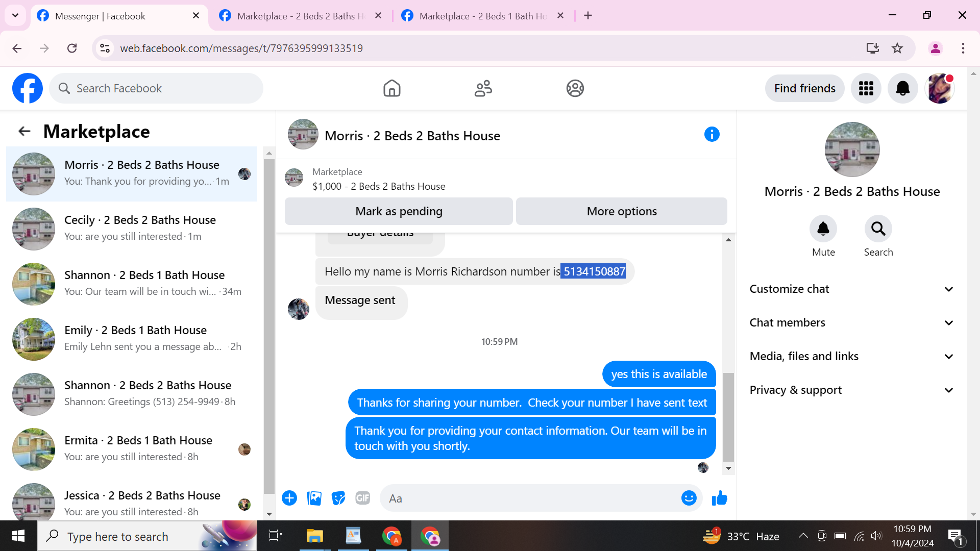
Task: Open the emoji picker in message box
Action: click(x=689, y=498)
